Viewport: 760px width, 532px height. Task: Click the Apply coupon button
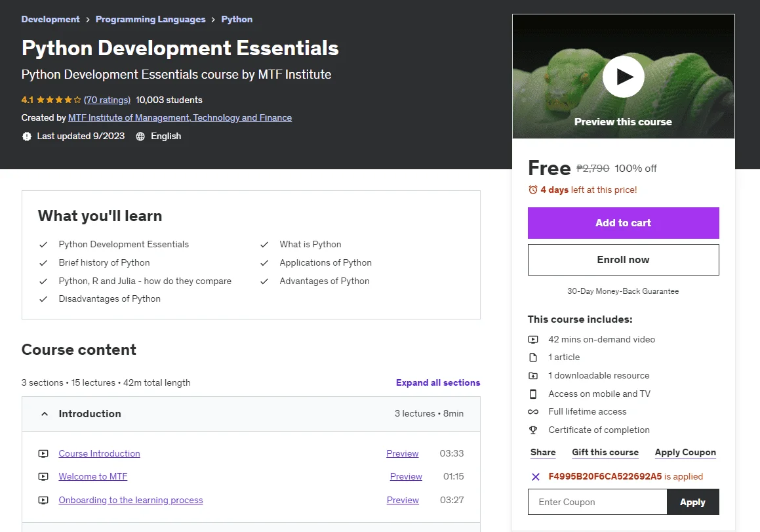coord(692,502)
